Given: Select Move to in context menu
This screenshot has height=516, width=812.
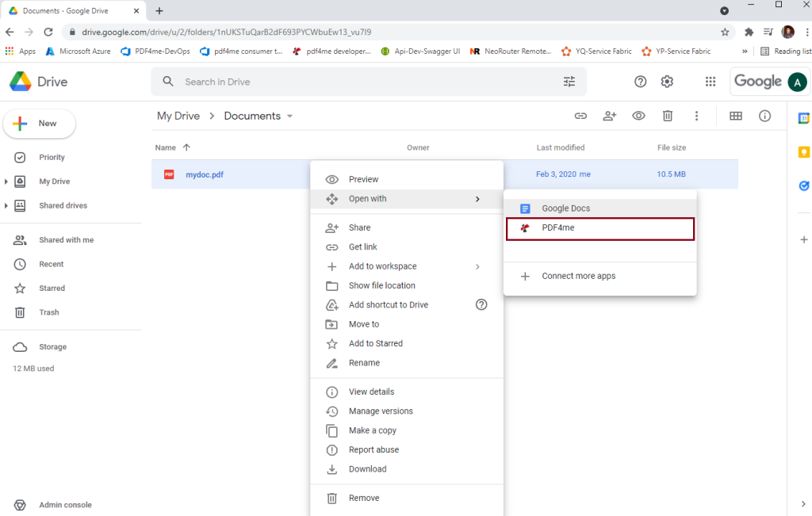Looking at the screenshot, I should [x=407, y=324].
